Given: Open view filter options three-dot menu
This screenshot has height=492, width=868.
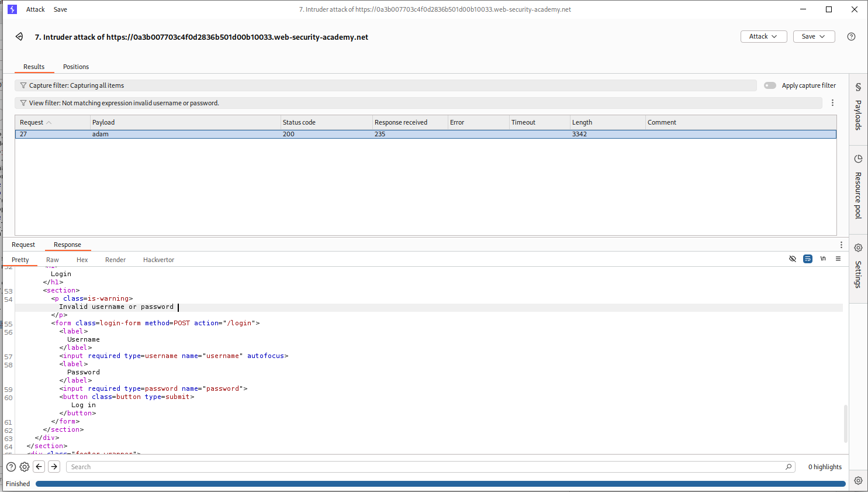Looking at the screenshot, I should pos(832,103).
